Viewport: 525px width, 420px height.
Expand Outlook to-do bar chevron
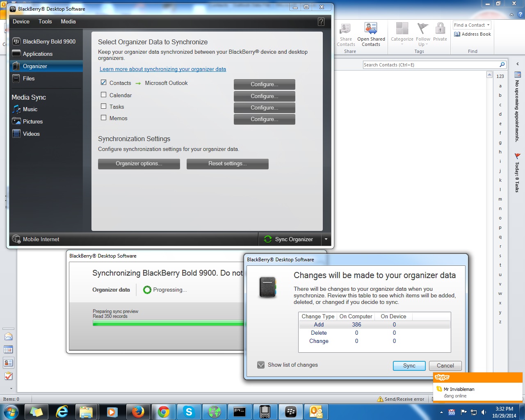click(518, 64)
